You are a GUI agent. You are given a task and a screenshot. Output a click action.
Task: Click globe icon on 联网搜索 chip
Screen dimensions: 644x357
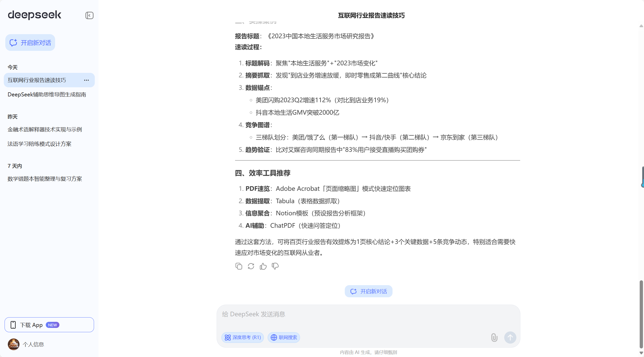[274, 338]
